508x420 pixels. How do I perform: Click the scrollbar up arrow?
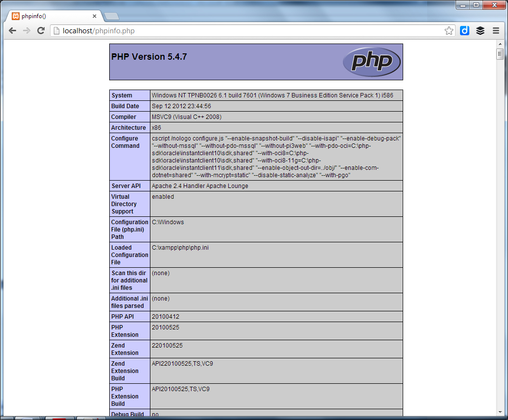click(x=500, y=44)
